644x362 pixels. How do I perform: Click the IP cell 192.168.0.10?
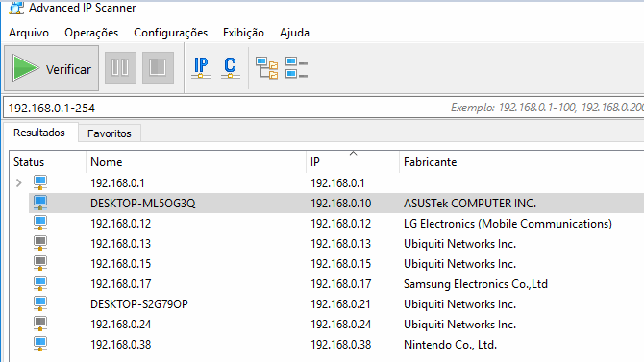pos(341,204)
